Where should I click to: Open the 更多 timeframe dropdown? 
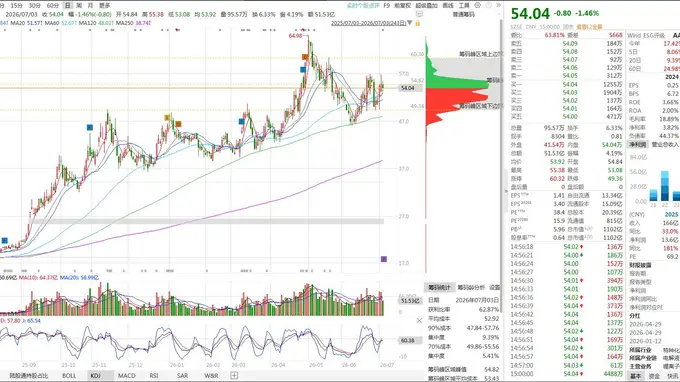tap(105, 6)
